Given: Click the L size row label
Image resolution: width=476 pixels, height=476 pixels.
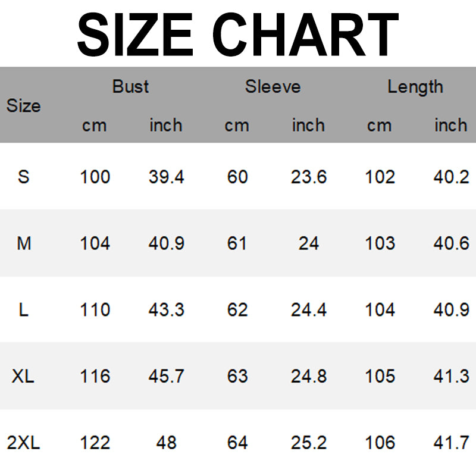Looking at the screenshot, I should [24, 310].
